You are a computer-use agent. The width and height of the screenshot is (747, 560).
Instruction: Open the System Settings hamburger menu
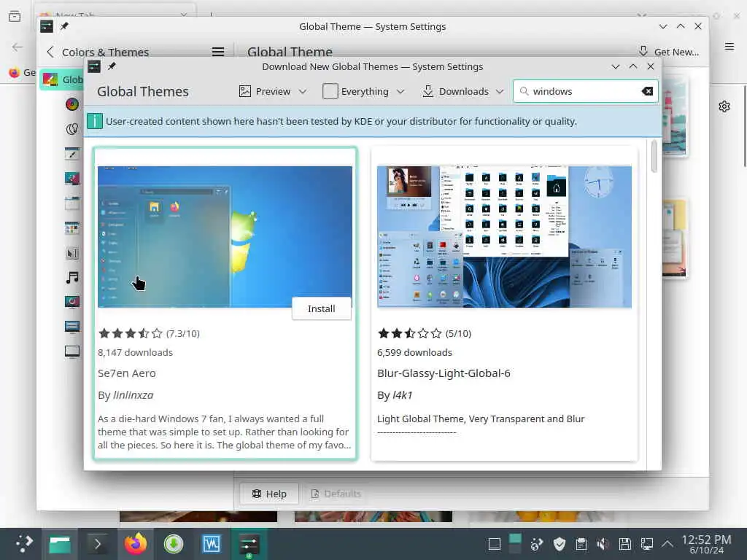coord(217,52)
